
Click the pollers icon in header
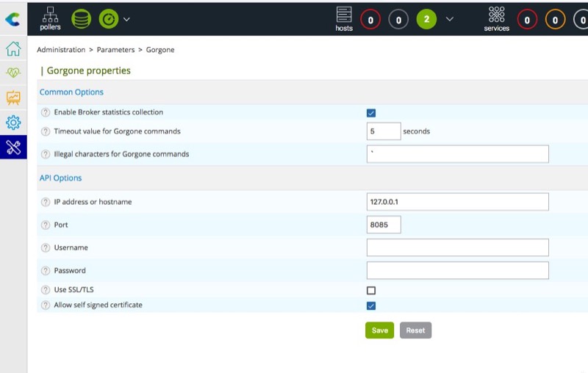tap(51, 18)
